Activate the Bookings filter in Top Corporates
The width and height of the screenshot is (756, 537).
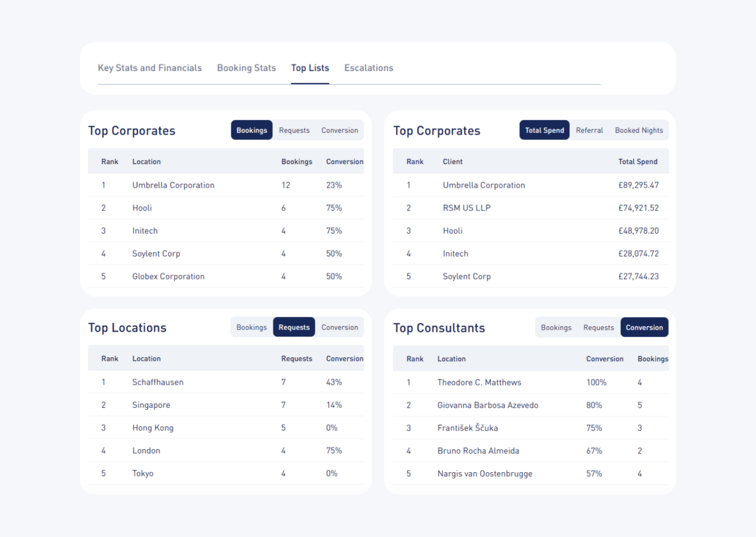coord(252,130)
